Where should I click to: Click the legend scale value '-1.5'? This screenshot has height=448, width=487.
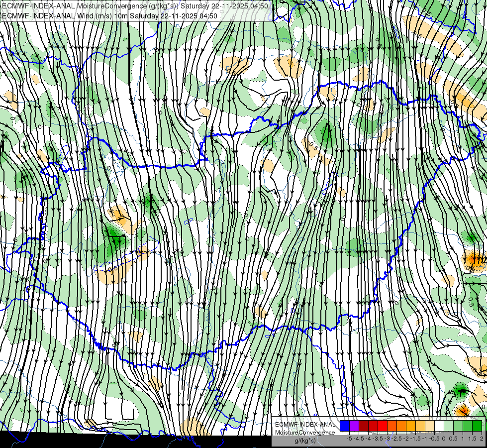(415, 439)
